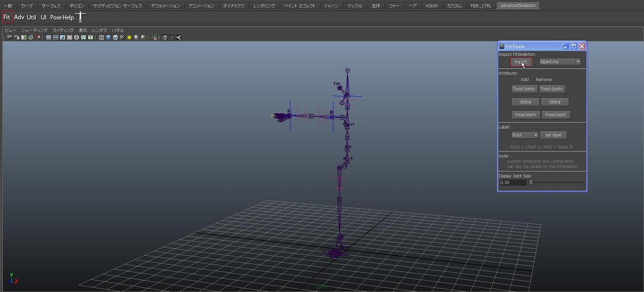Switch to the アニメーション shelf tab

(x=202, y=6)
